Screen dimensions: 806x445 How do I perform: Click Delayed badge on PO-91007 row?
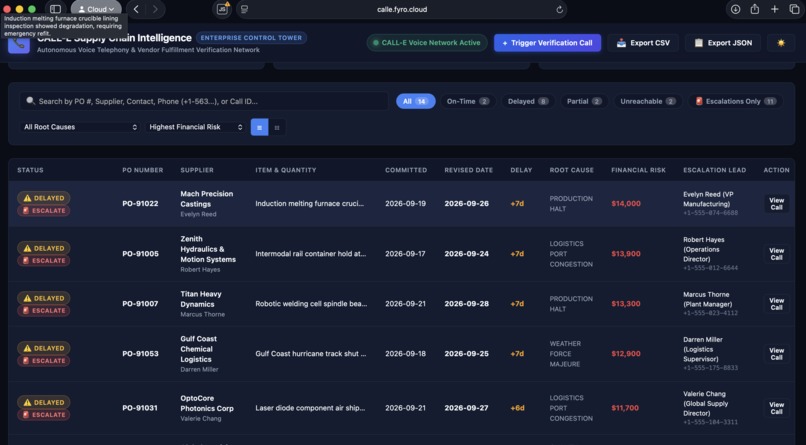click(44, 298)
